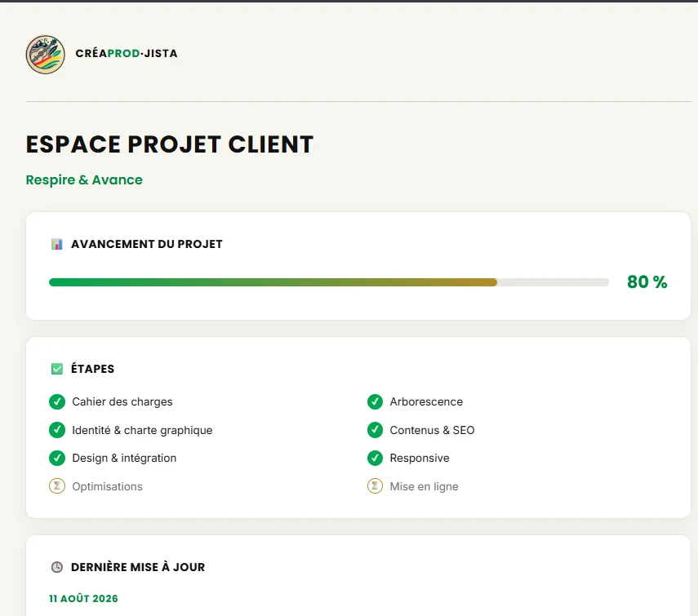The image size is (698, 616).
Task: Click the check icon for Responsive
Action: click(375, 458)
